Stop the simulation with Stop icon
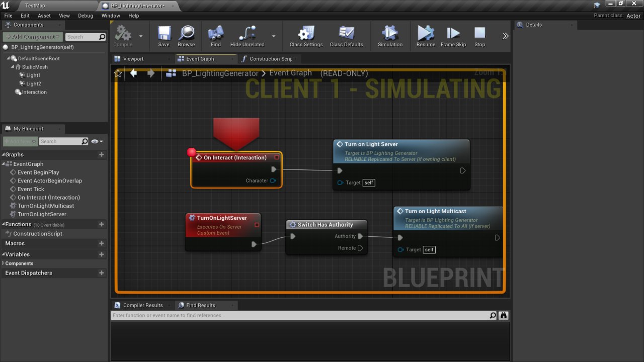The width and height of the screenshot is (644, 362). (x=480, y=37)
